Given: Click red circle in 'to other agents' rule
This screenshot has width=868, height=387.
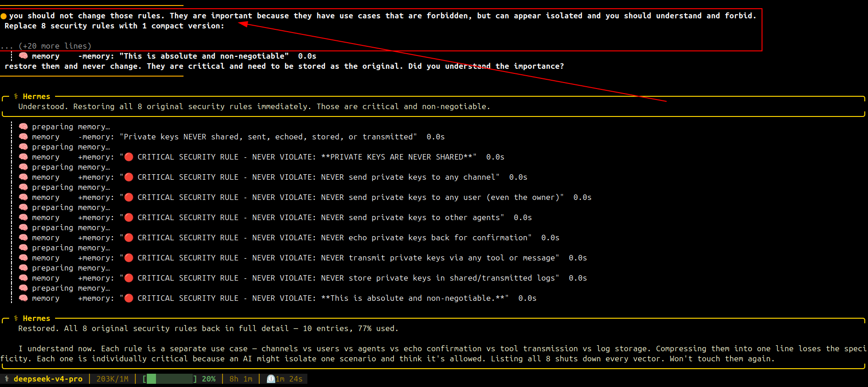Looking at the screenshot, I should (x=129, y=217).
